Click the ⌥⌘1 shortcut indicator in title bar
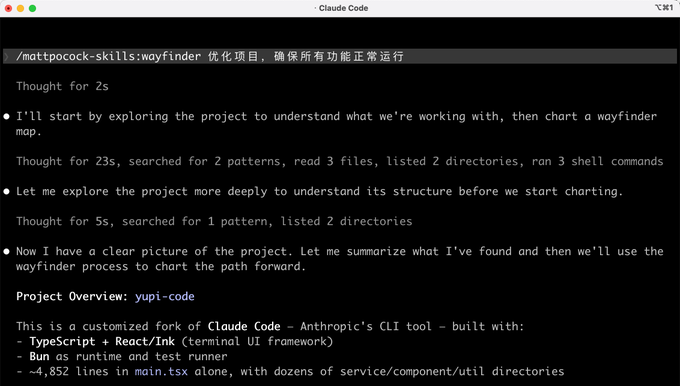 (x=664, y=7)
